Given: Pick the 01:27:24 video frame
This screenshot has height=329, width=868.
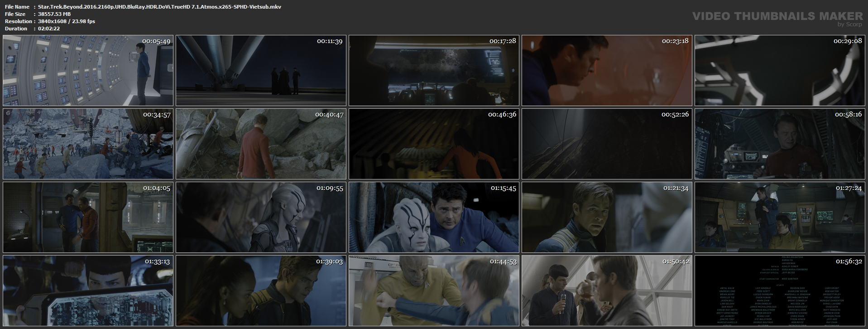Looking at the screenshot, I should tap(780, 218).
